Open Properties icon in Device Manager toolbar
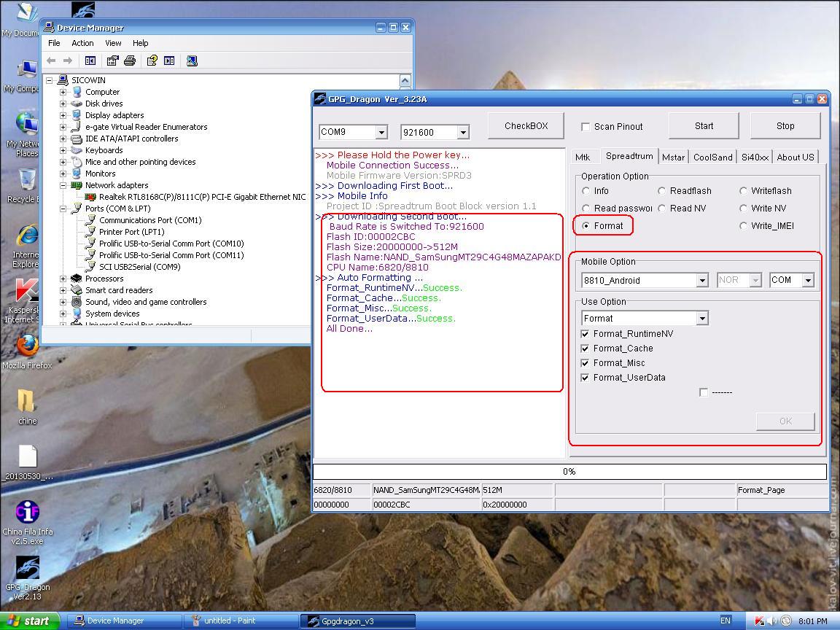Viewport: 840px width, 630px height. (112, 61)
